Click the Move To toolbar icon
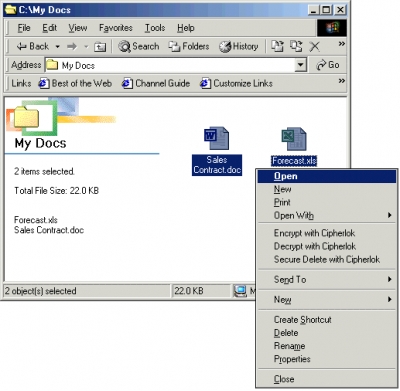The width and height of the screenshot is (400, 391). click(277, 46)
